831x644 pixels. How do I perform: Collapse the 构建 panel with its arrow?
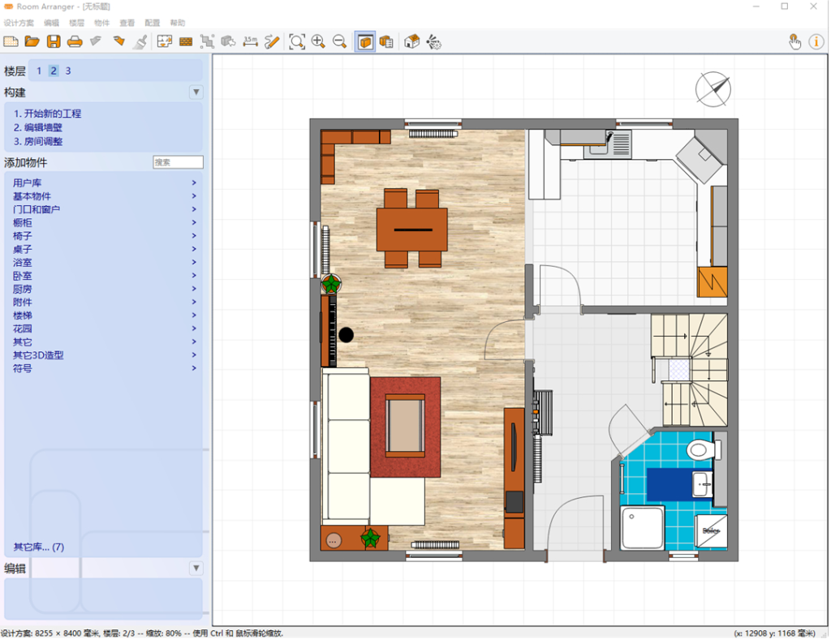(x=196, y=92)
